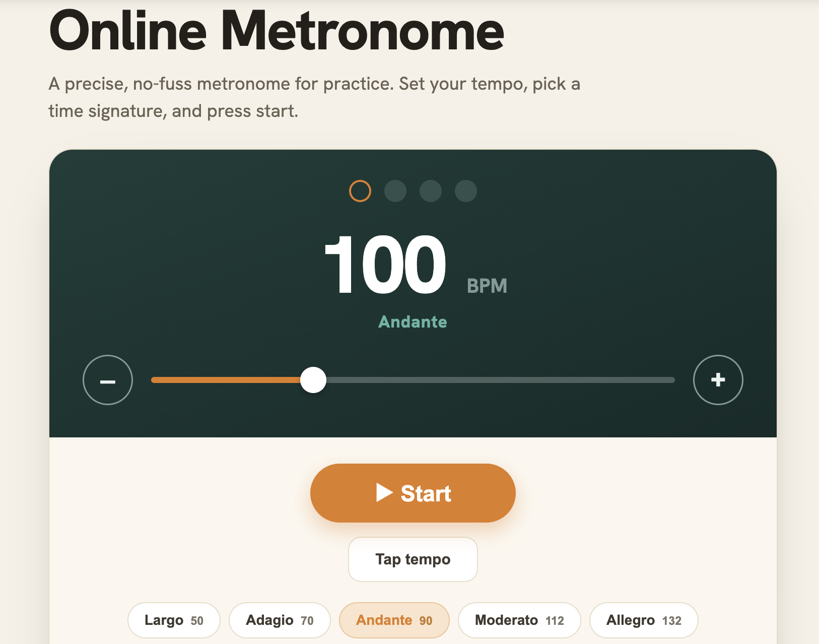
Task: Click the orange first beat indicator
Action: tap(360, 191)
